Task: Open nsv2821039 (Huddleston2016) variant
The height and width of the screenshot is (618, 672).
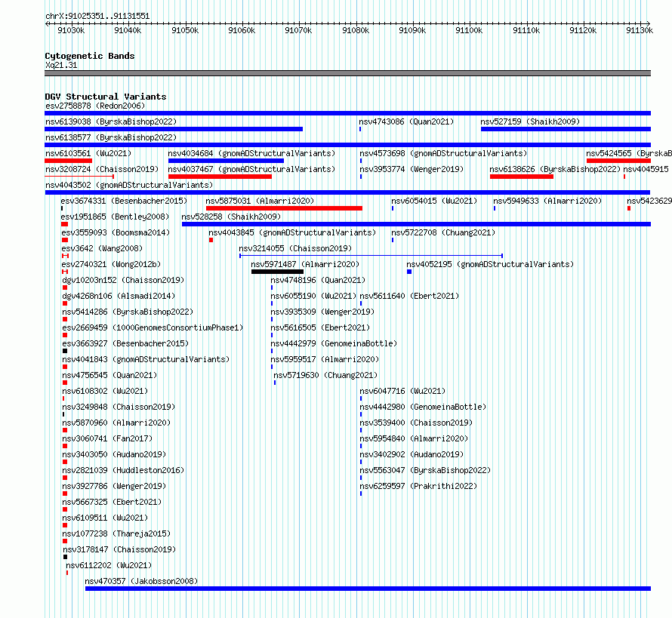Action: (123, 470)
